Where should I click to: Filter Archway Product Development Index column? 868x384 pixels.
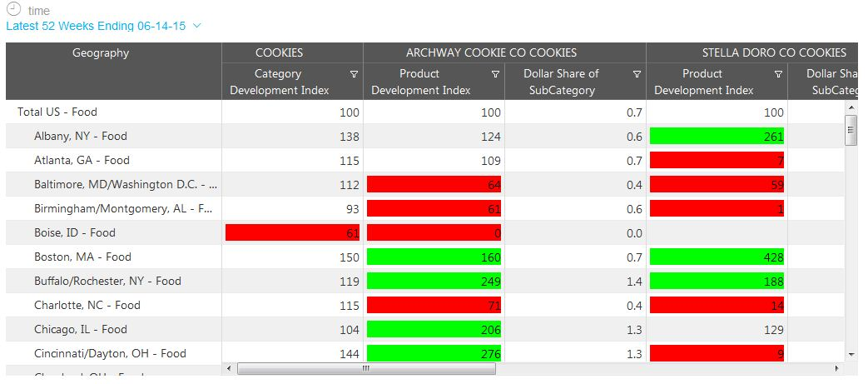[495, 74]
